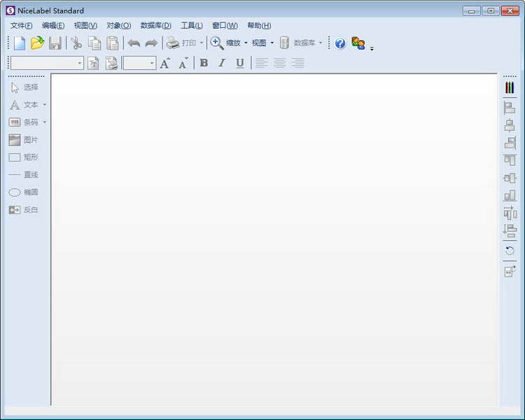Open the color pencils palette icon
The height and width of the screenshot is (420, 525).
tap(510, 87)
